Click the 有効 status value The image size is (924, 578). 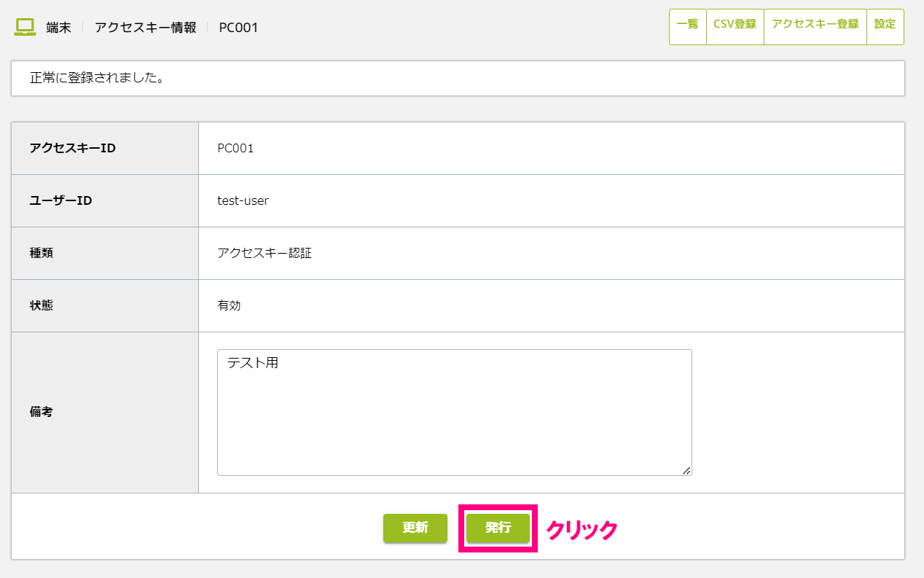coord(229,305)
